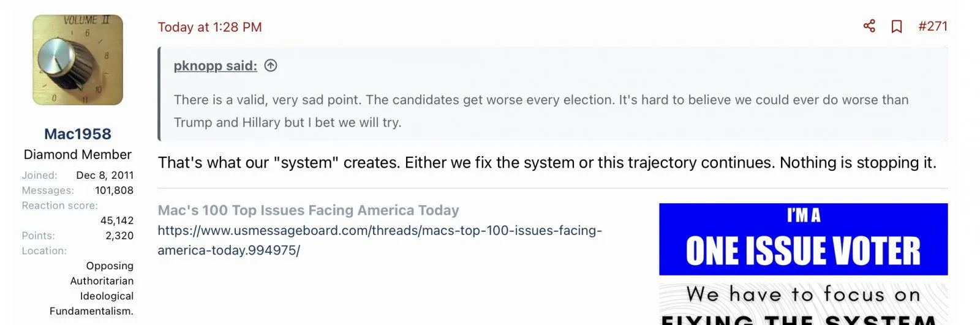980x325 pixels.
Task: Open Mac1958's volume knob avatar
Action: [x=78, y=60]
